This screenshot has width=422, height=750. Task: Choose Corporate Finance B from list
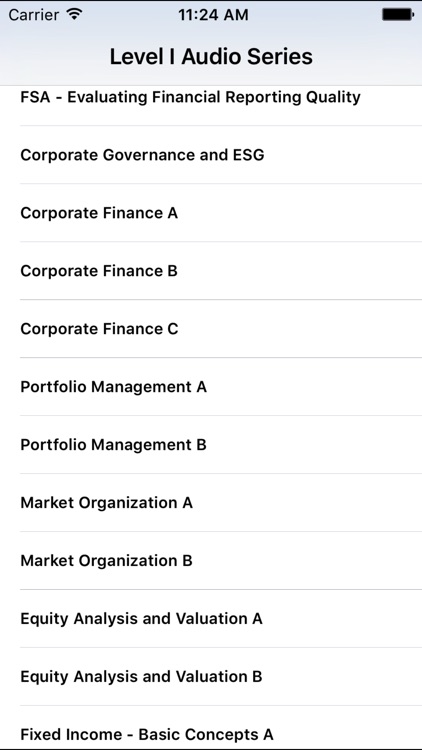[211, 271]
